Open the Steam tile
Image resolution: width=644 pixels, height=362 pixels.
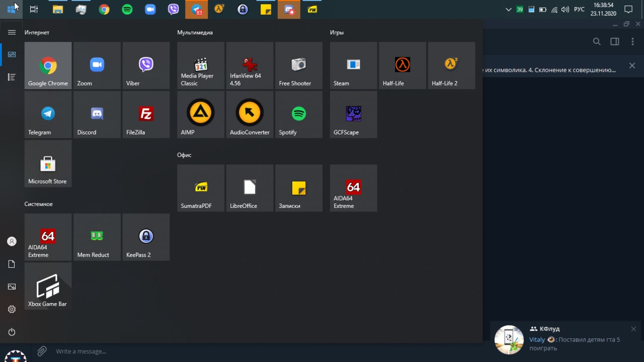(353, 65)
